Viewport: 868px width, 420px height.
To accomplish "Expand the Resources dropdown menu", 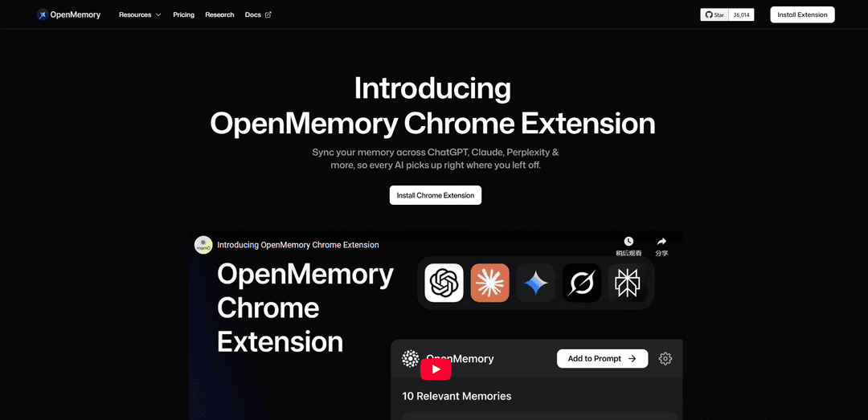I will (140, 15).
